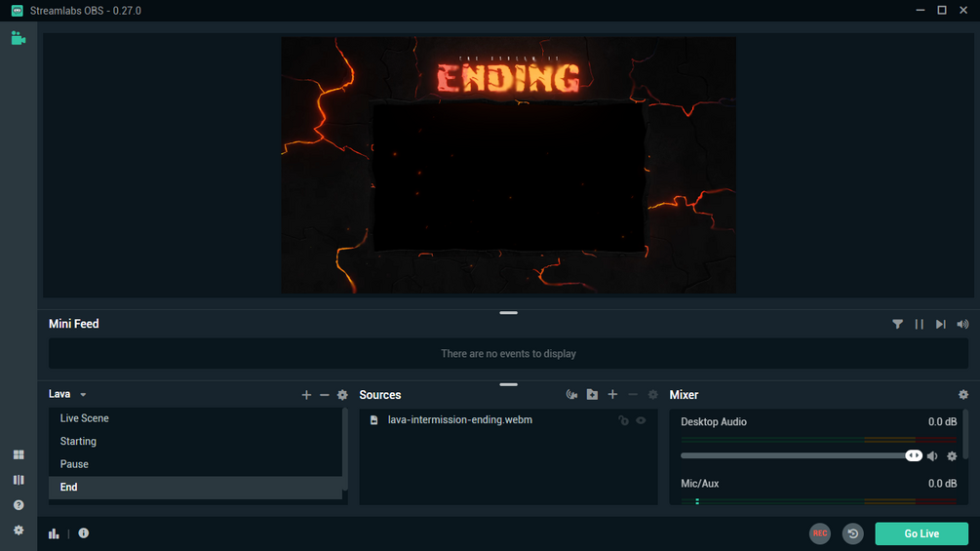Maximize the Streamlabs OBS window
The image size is (980, 551).
[x=942, y=10]
